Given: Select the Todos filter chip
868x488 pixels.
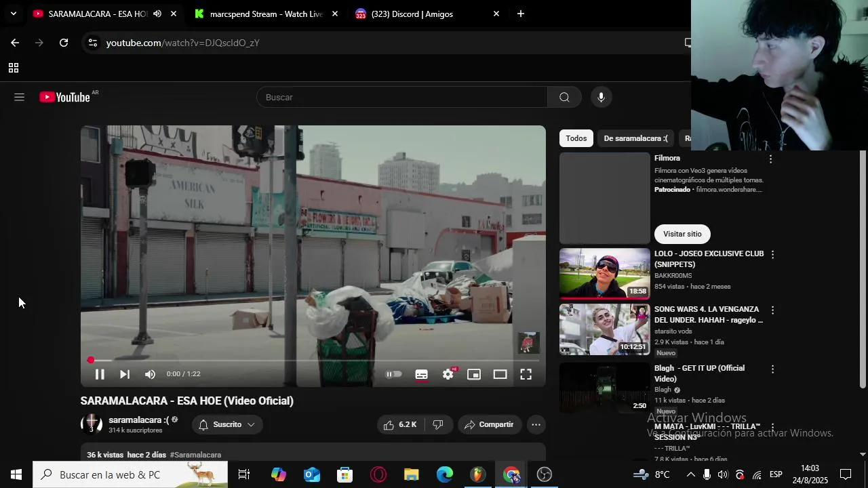Looking at the screenshot, I should (x=576, y=138).
